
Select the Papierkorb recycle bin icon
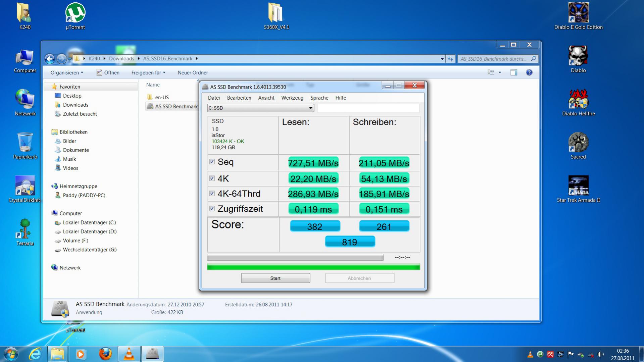[25, 146]
